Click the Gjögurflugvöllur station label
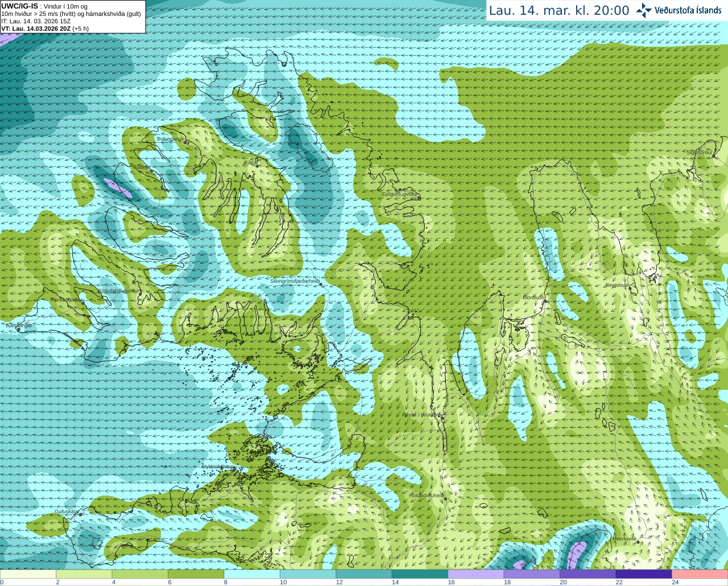 [400, 195]
